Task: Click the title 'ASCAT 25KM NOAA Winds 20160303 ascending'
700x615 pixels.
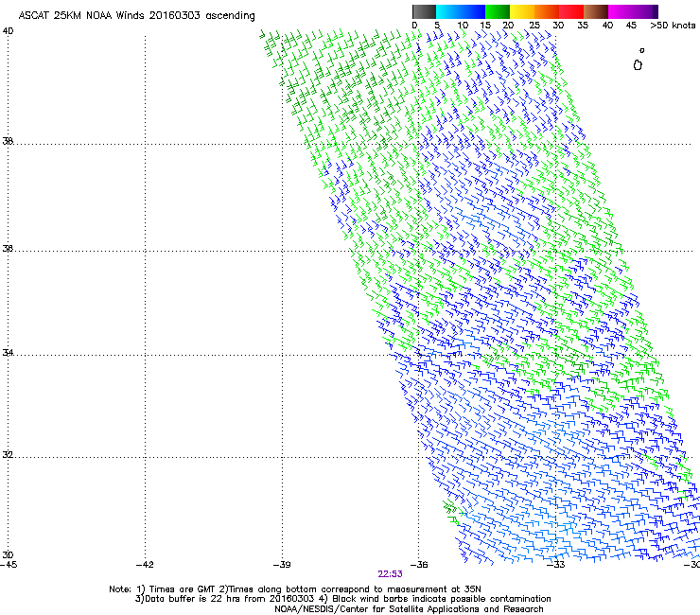Action: click(136, 16)
